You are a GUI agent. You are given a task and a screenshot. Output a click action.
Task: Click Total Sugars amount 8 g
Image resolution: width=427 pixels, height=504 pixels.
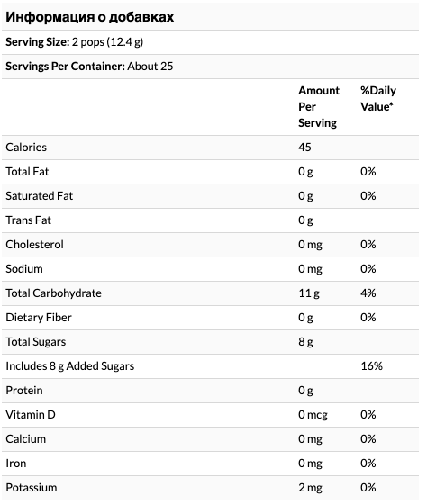[x=305, y=342]
